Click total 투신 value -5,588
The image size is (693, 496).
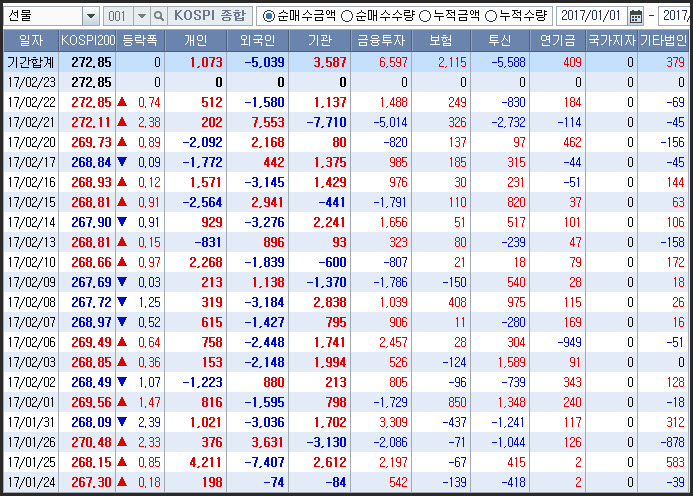pos(508,62)
